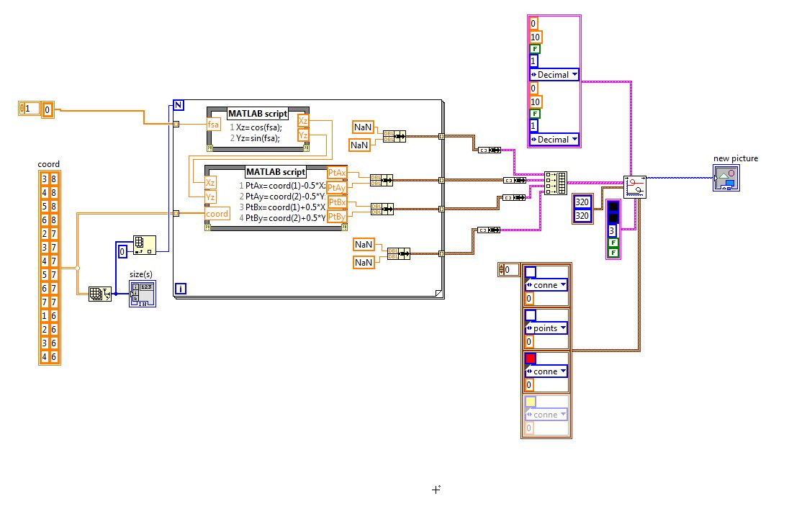This screenshot has width=789, height=532.
Task: Click the loop iteration terminal i
Action: tap(181, 289)
